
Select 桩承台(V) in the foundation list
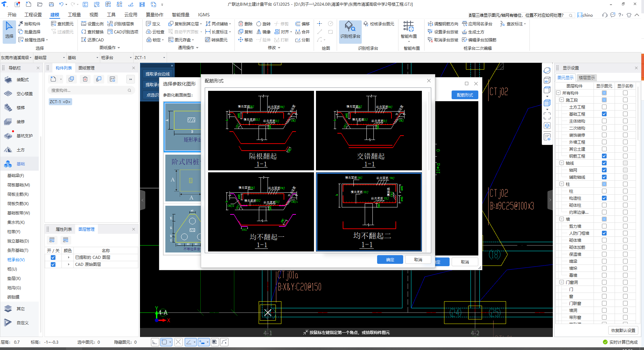pyautogui.click(x=16, y=259)
